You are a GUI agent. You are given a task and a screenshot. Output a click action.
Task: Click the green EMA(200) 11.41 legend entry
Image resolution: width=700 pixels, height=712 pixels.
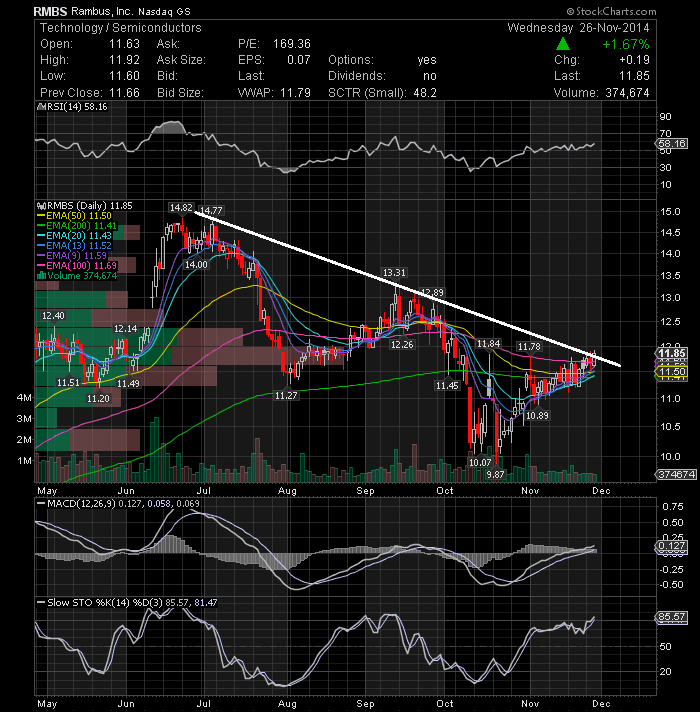click(x=76, y=226)
